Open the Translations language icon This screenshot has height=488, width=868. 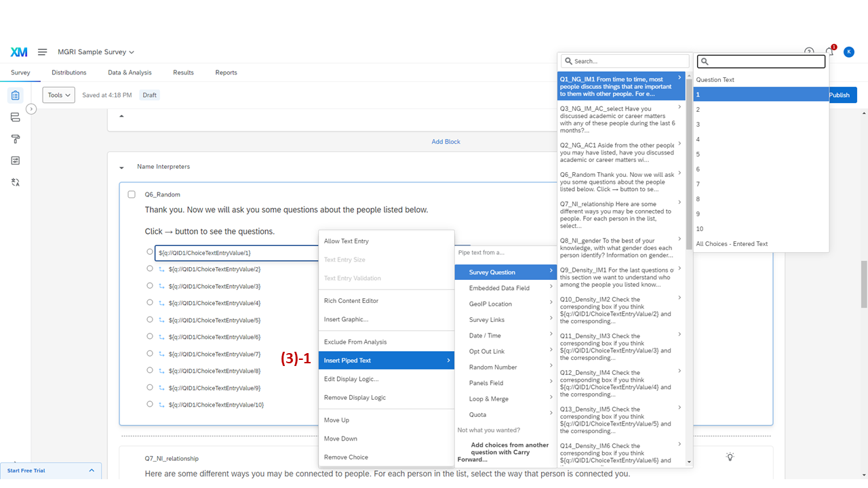(x=15, y=182)
